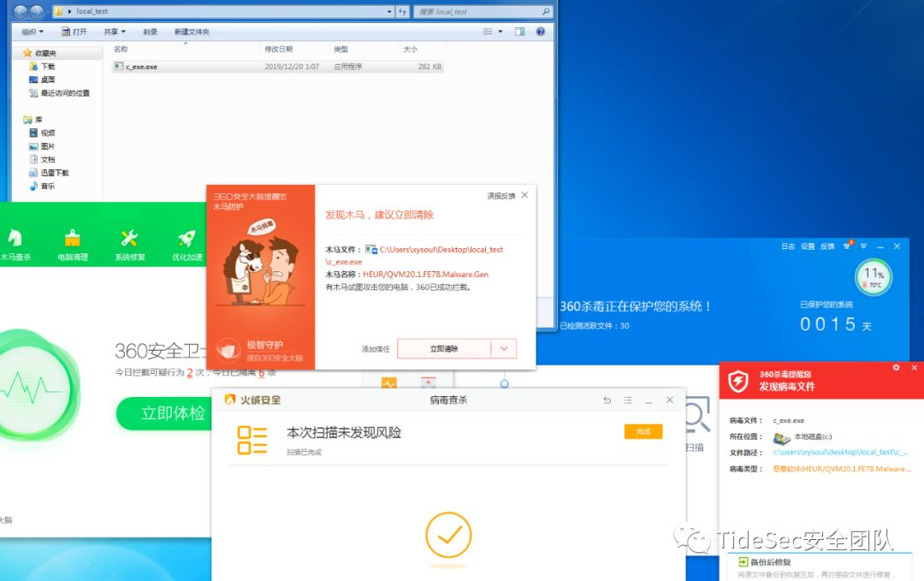Click the address bar showing local_test
Image resolution: width=924 pixels, height=581 pixels.
[x=224, y=11]
